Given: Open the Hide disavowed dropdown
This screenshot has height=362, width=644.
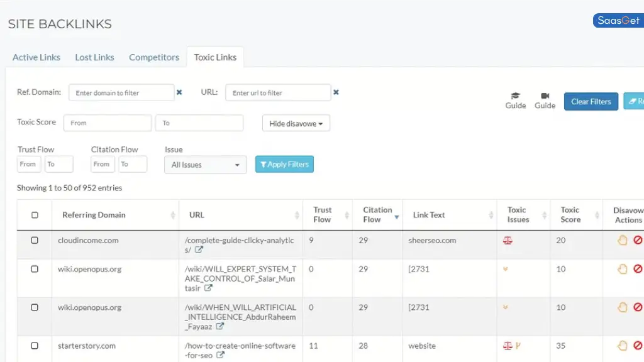Looking at the screenshot, I should (x=296, y=123).
